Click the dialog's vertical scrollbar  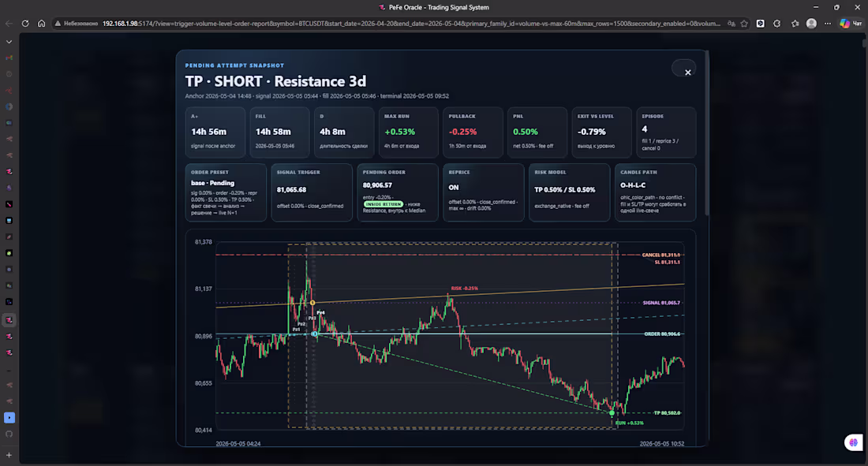click(707, 132)
